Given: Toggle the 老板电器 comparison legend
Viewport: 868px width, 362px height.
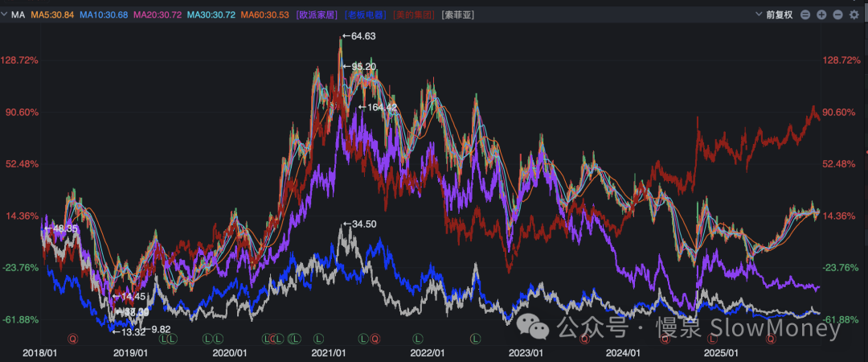Looking at the screenshot, I should pyautogui.click(x=366, y=15).
